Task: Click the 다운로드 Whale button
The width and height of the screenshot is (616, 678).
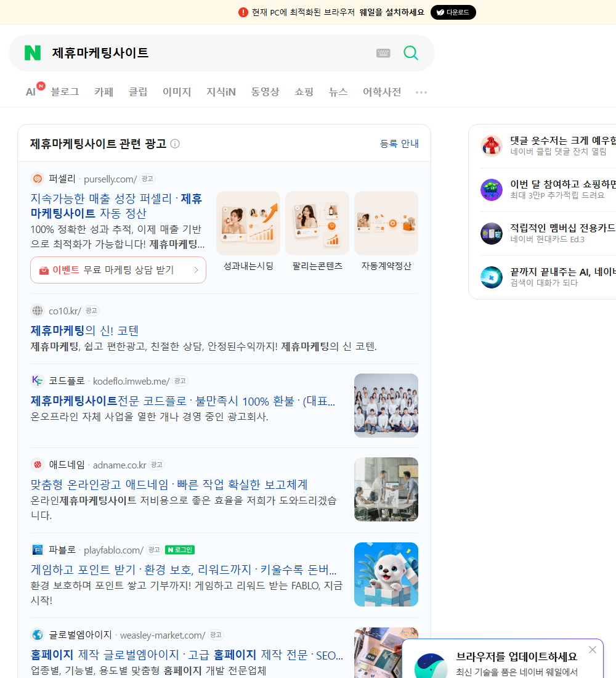Action: coord(453,12)
